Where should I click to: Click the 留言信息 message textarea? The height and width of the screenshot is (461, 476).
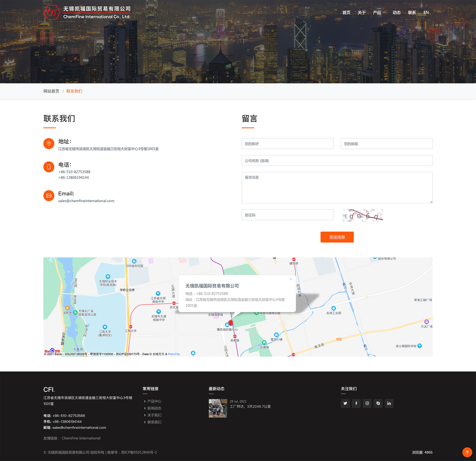[337, 187]
